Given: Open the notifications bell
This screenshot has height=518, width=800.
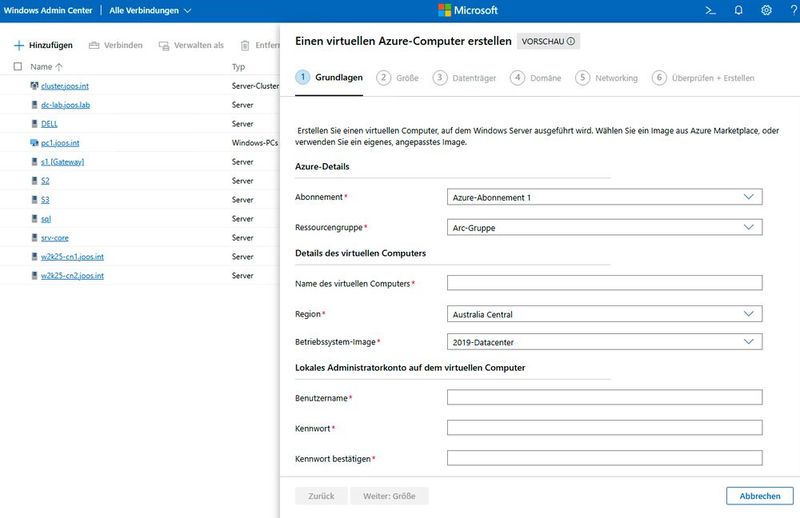Looking at the screenshot, I should tap(738, 10).
